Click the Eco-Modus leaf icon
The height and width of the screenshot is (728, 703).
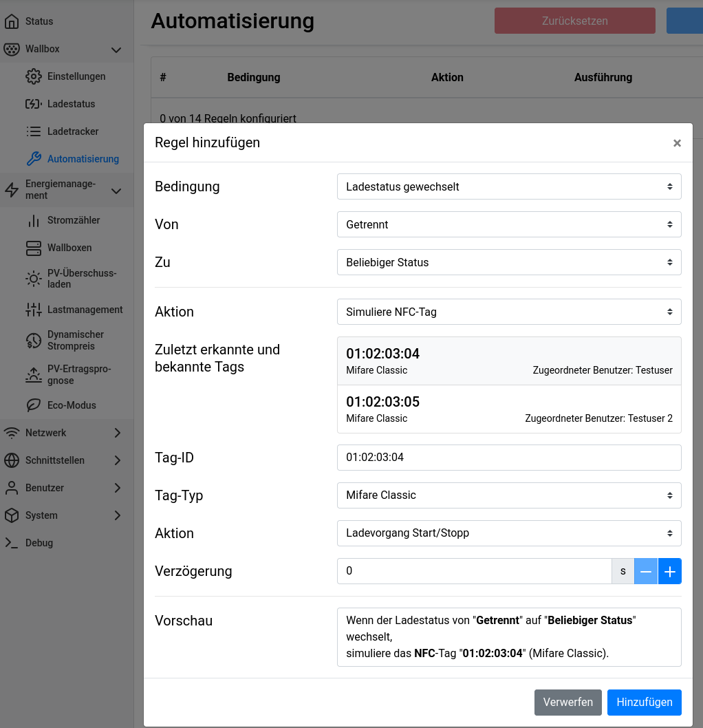34,405
